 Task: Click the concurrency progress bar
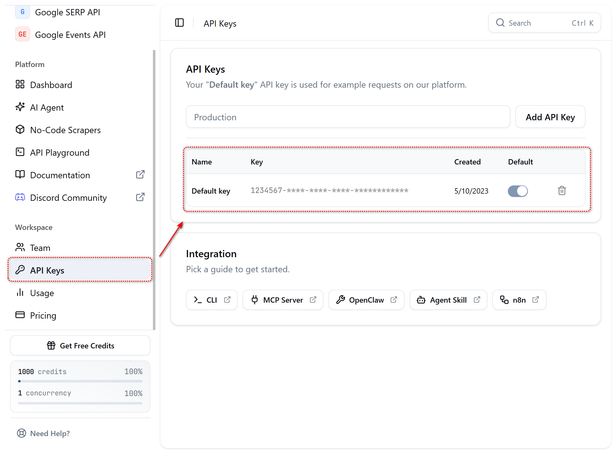tap(80, 403)
